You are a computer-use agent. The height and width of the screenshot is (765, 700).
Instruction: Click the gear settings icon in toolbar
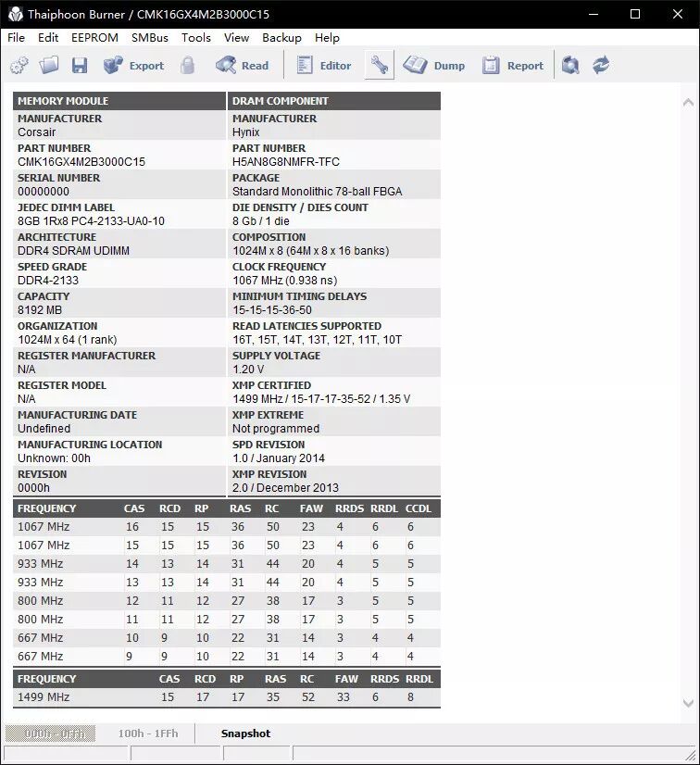pyautogui.click(x=19, y=66)
